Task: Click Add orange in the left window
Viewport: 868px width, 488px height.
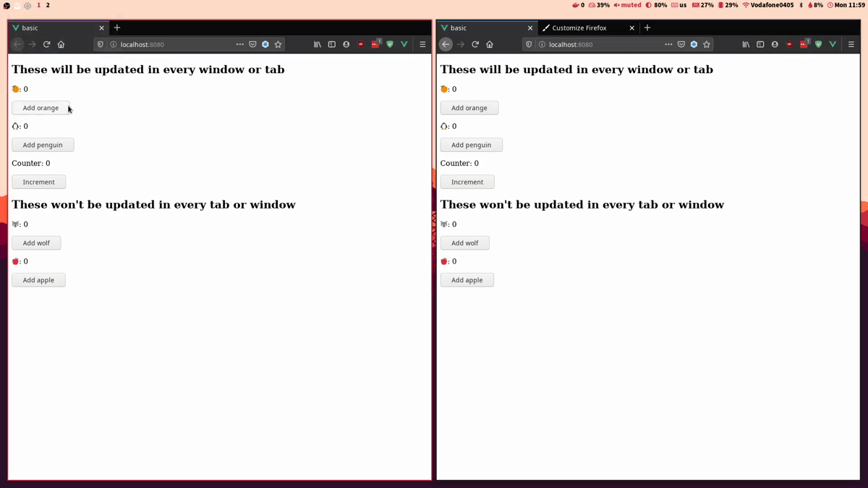Action: 41,108
